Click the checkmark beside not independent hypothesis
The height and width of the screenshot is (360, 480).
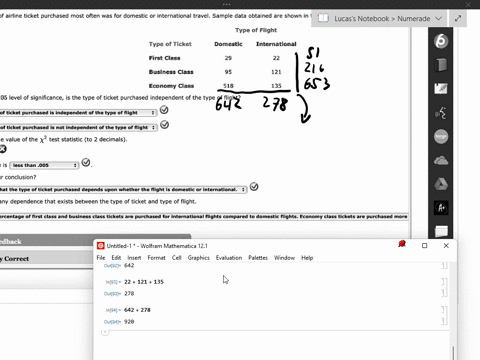[164, 125]
